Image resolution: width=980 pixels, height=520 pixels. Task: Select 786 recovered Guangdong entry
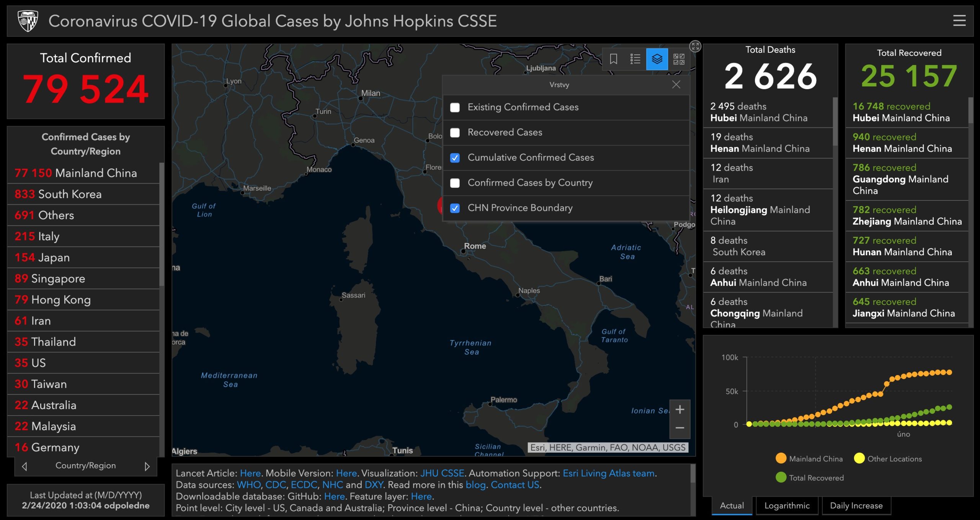(x=906, y=179)
